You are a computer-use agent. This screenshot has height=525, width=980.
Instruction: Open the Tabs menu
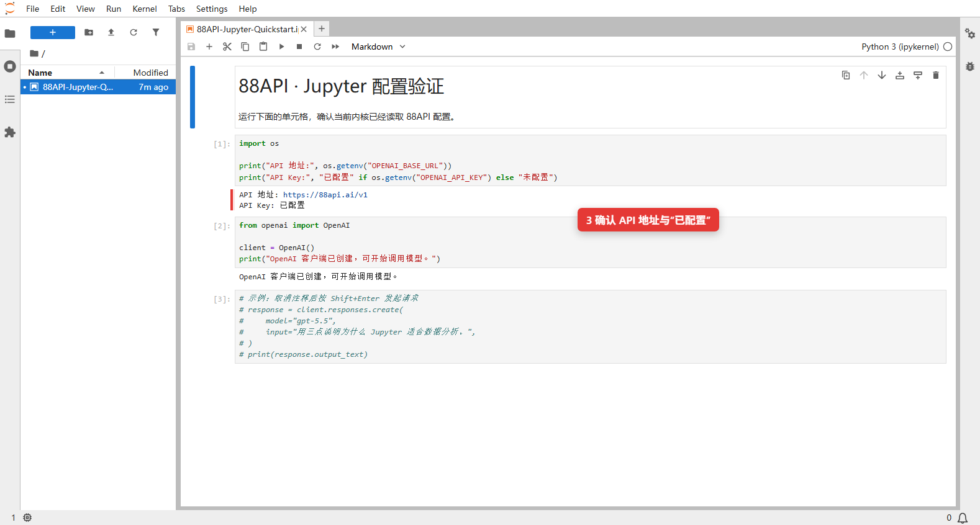pos(176,9)
